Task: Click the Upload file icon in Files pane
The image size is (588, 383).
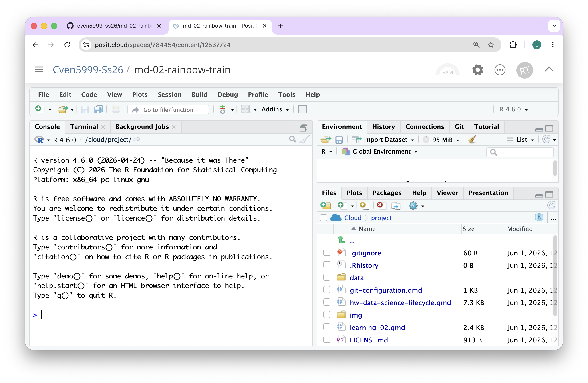Action: 364,205
